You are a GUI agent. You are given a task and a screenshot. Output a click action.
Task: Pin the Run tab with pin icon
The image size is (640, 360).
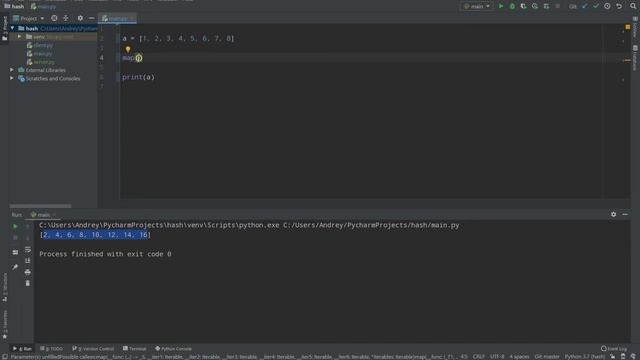[15, 267]
